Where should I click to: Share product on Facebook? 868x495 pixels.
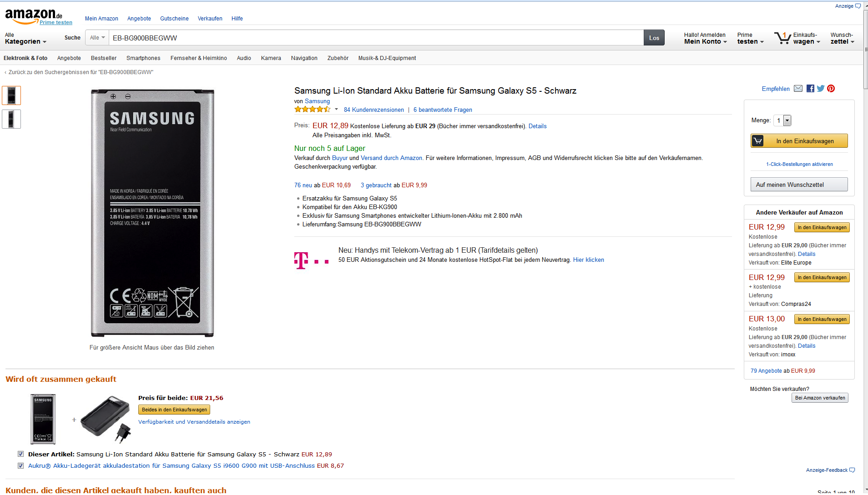pos(810,89)
